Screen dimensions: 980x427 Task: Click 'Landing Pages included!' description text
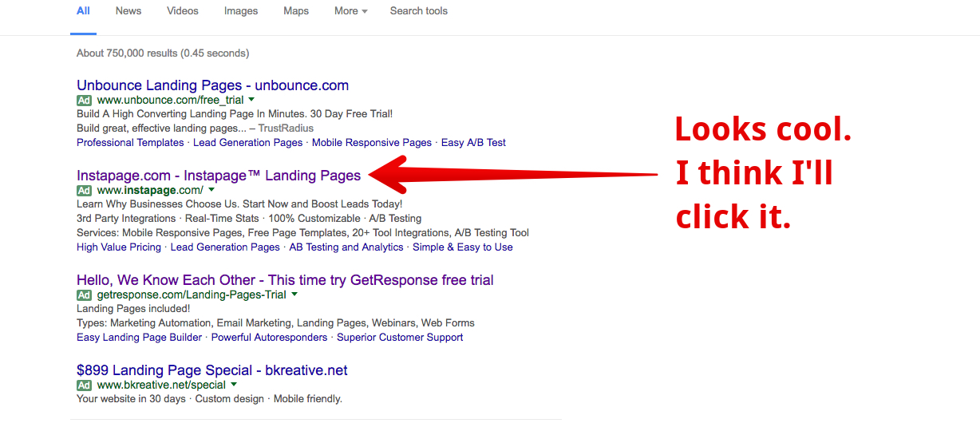point(133,309)
